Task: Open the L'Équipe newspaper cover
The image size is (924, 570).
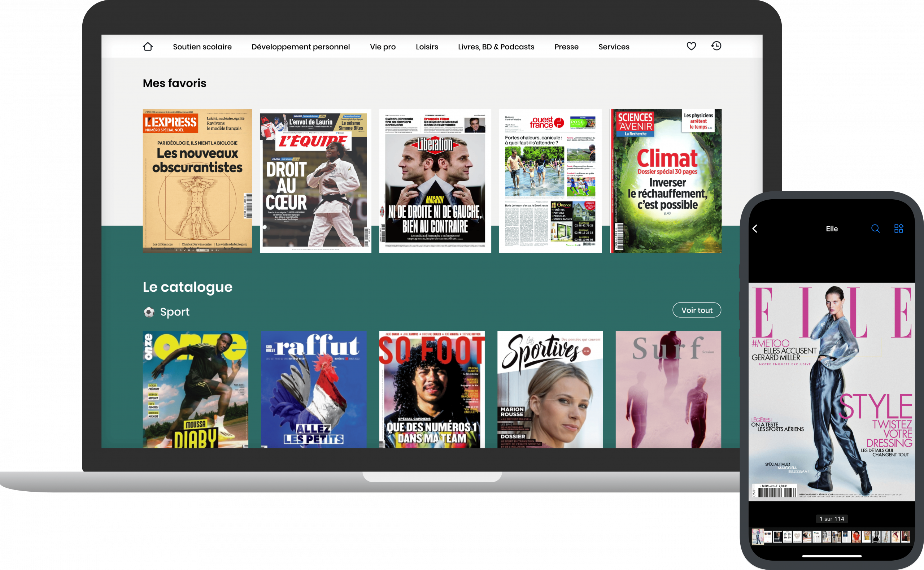Action: [x=315, y=181]
